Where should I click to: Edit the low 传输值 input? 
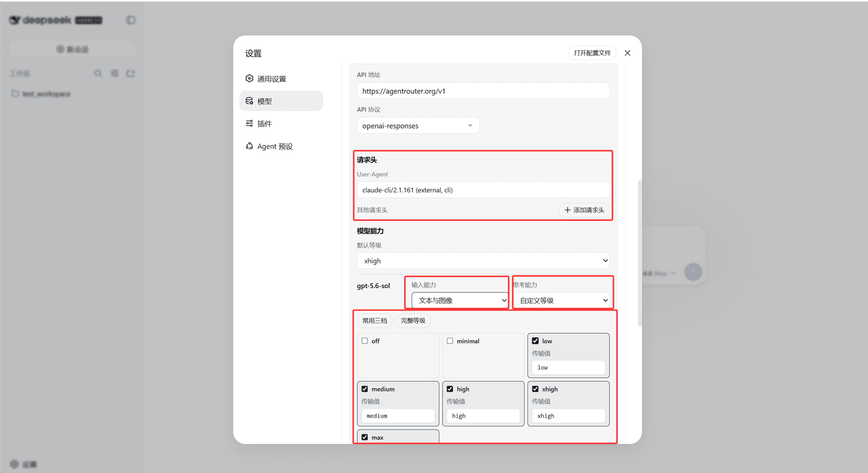[x=568, y=367]
